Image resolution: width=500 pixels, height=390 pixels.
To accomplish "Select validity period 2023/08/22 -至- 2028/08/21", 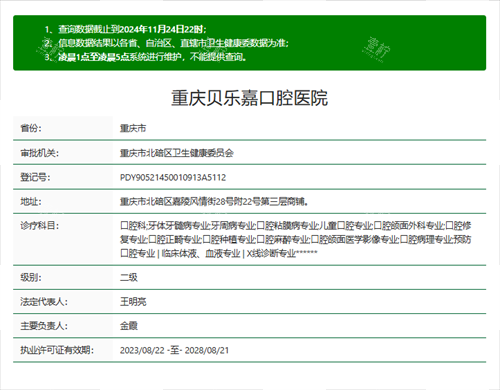I will tap(174, 350).
